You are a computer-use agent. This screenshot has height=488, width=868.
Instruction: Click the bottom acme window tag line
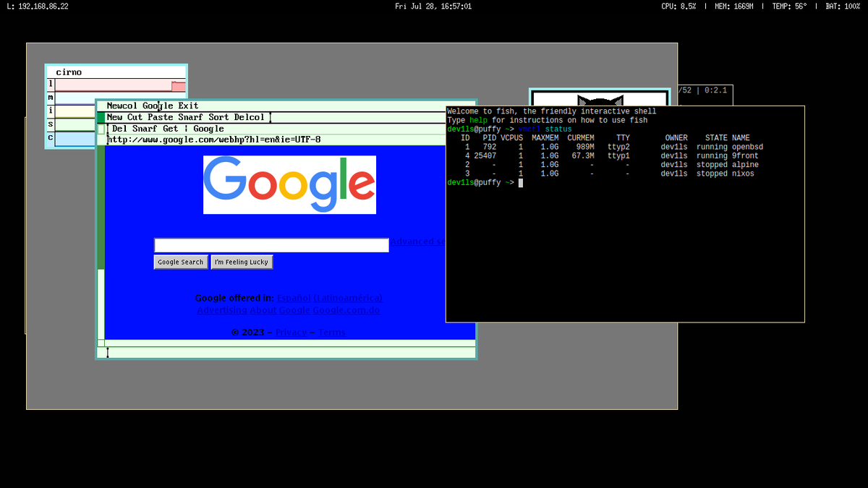coord(286,353)
